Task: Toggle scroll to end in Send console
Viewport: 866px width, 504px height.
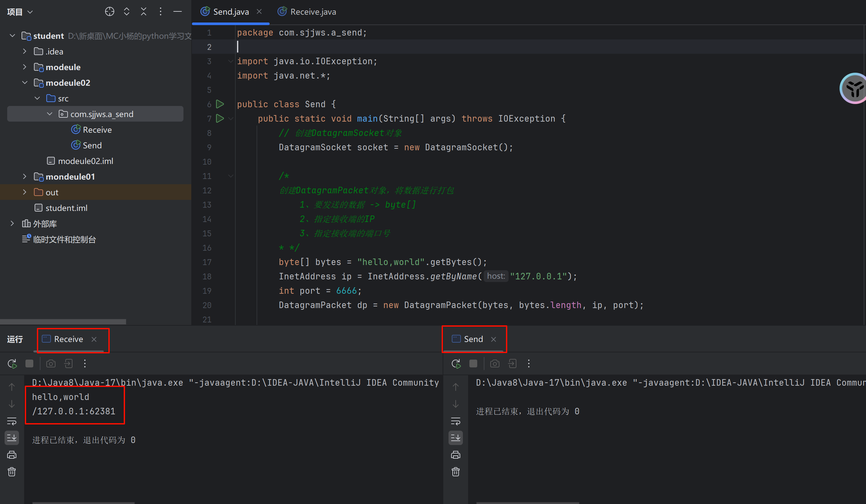Action: click(x=456, y=438)
